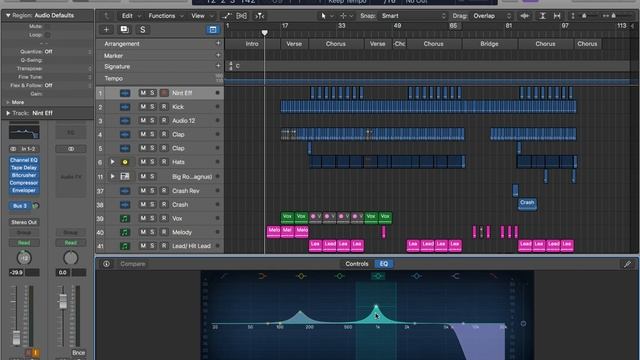Open the automation curve tool icon
Screen dimensions: 640x360
226,16
